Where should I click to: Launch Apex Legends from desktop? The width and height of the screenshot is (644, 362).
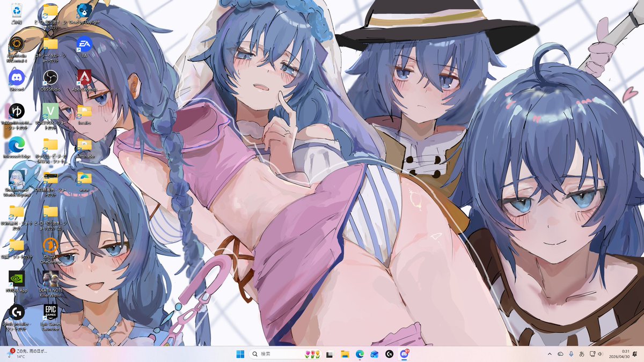click(x=84, y=80)
